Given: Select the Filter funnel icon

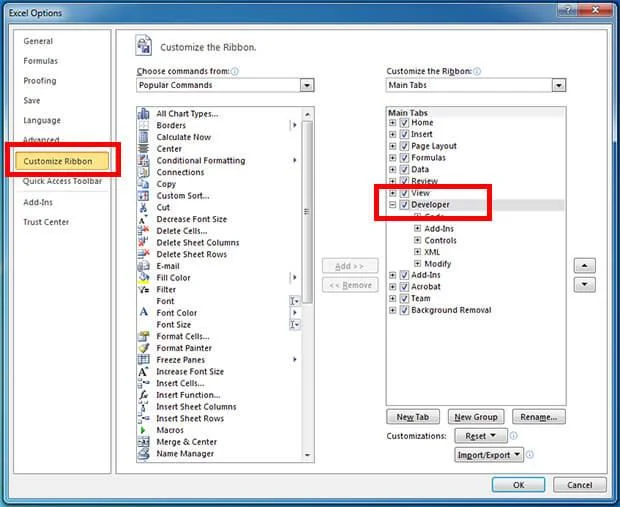Looking at the screenshot, I should tap(143, 290).
